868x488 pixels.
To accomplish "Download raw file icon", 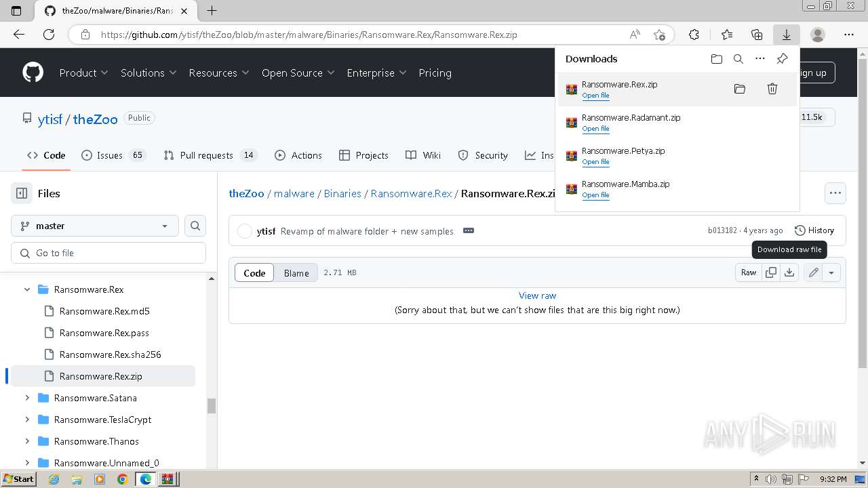I will [x=789, y=272].
